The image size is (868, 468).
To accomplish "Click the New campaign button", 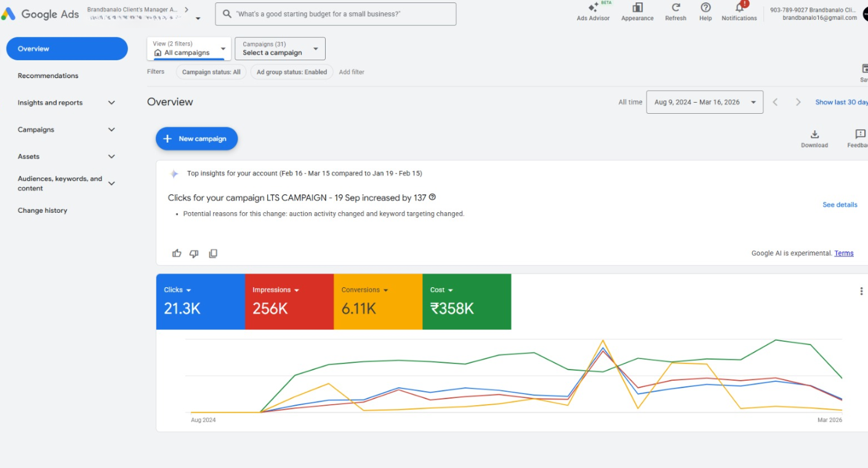I will [x=196, y=139].
